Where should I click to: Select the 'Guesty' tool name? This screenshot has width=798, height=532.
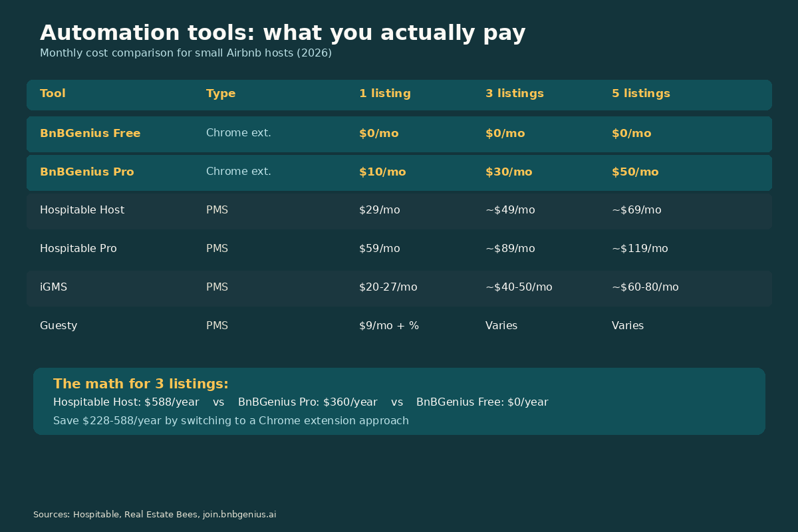click(59, 326)
